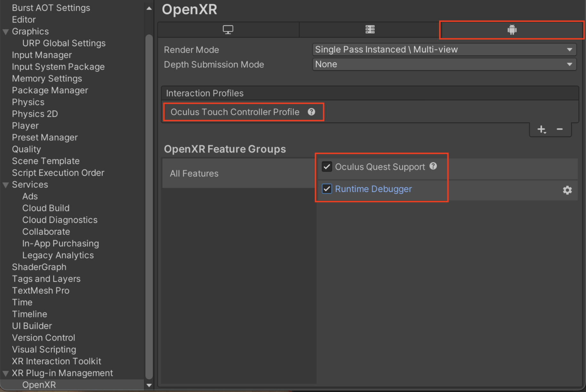Select the desktop standalone platform tab
Viewport: 586px width, 392px height.
(228, 30)
